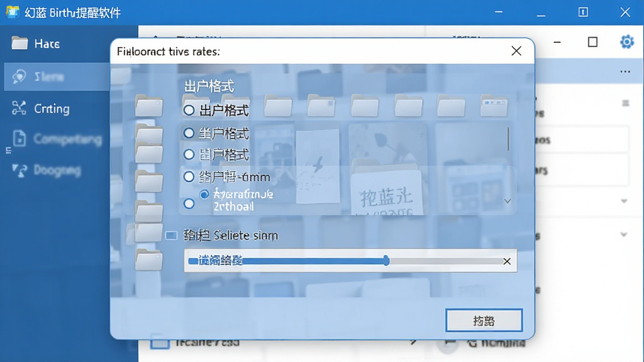Viewport: 644px width, 362px height.
Task: Click the grey unfilled part of the slider track
Action: [x=445, y=261]
